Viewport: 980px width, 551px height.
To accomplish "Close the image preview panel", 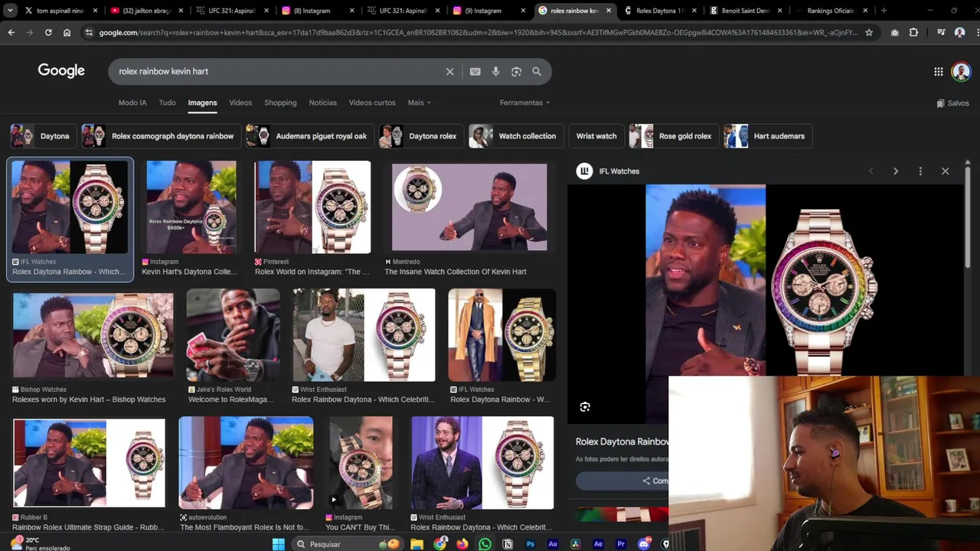I will (946, 171).
